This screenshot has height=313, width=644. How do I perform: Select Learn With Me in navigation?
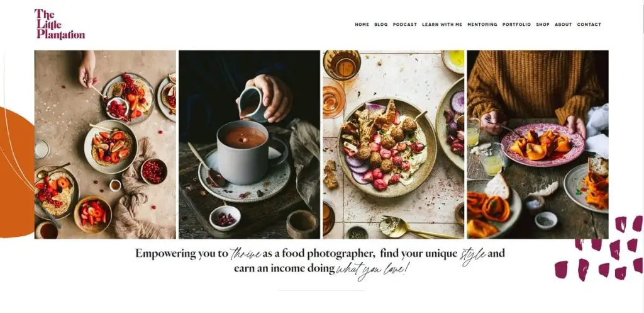[442, 25]
